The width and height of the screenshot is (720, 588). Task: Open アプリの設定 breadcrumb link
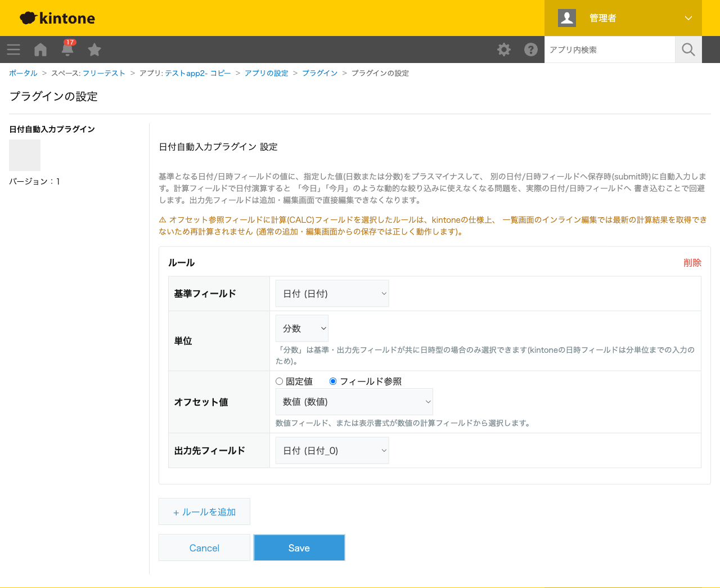pyautogui.click(x=266, y=73)
